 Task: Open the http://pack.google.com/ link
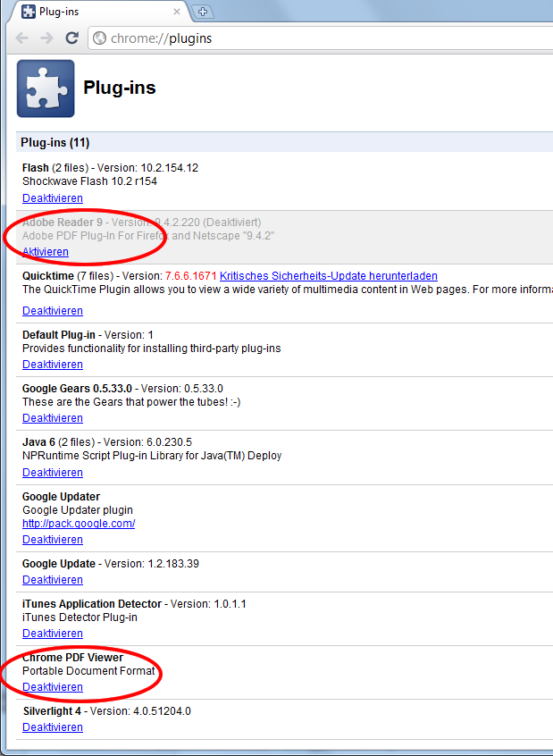(79, 523)
